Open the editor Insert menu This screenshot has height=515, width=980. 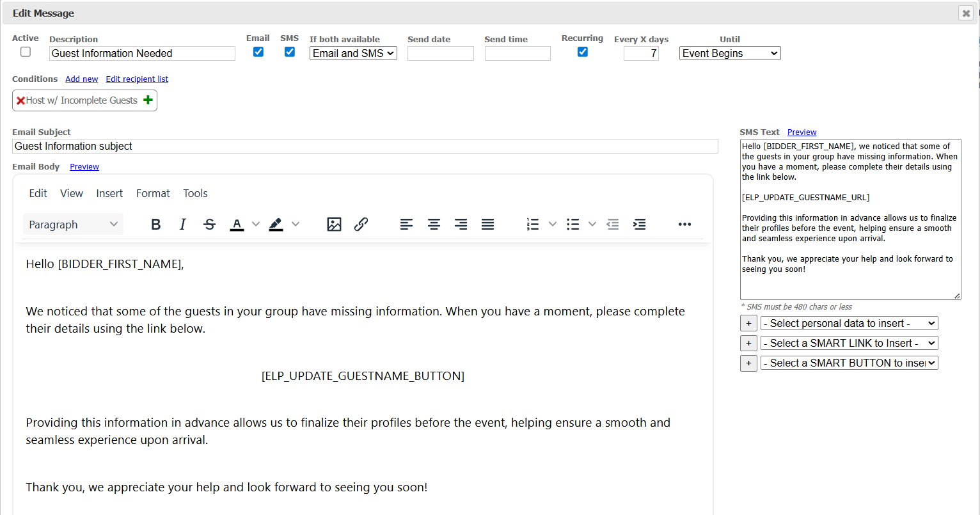tap(109, 193)
